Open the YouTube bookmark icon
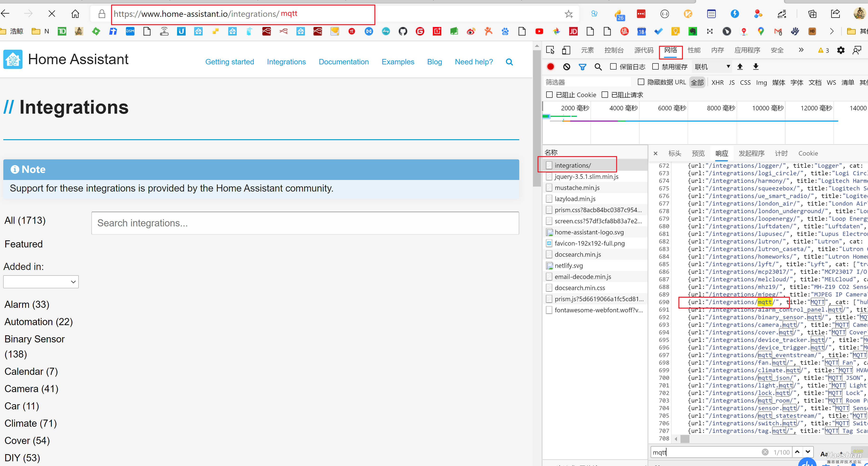This screenshot has height=466, width=868. (x=539, y=31)
